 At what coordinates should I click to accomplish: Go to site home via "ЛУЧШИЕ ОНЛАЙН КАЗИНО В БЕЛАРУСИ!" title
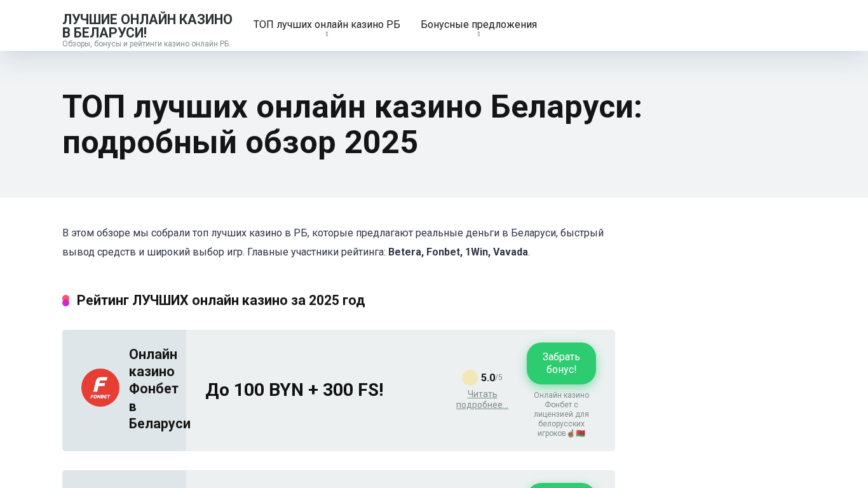click(147, 26)
